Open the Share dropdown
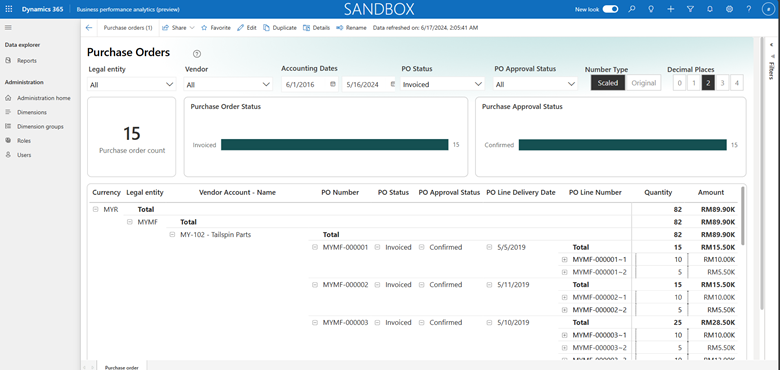 click(178, 28)
